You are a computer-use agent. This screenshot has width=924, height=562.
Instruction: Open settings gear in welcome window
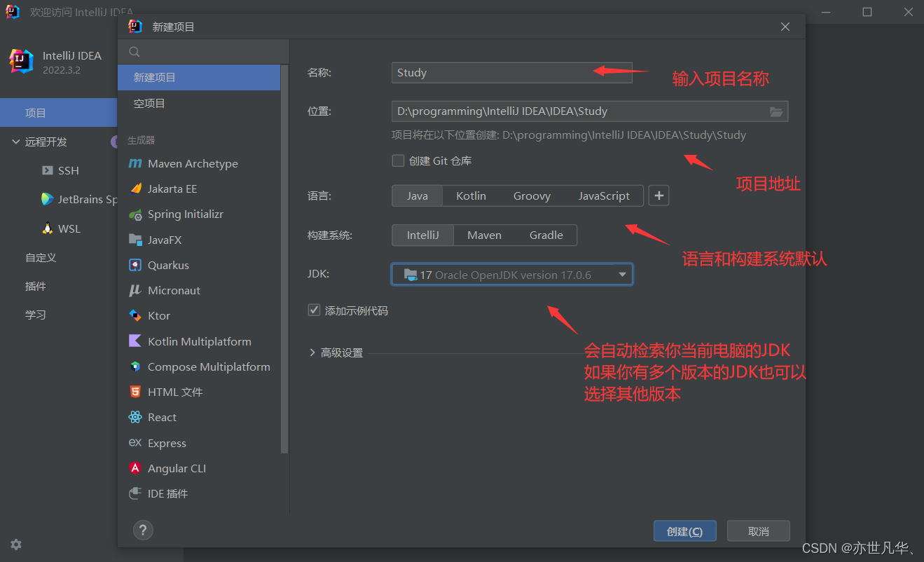16,544
